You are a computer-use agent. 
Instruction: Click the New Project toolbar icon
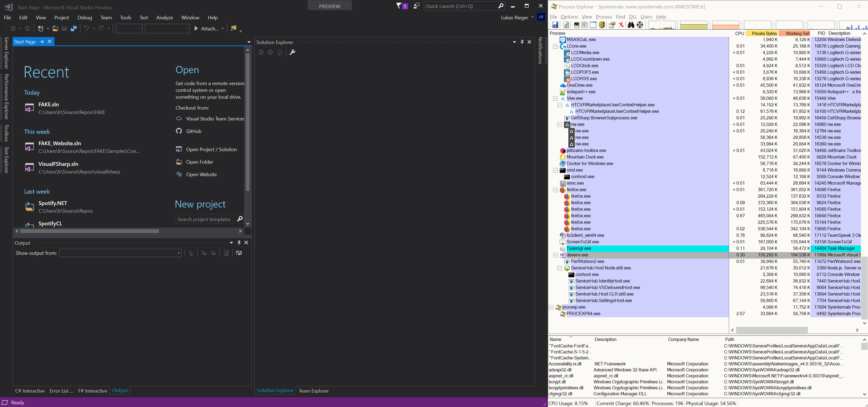41,29
